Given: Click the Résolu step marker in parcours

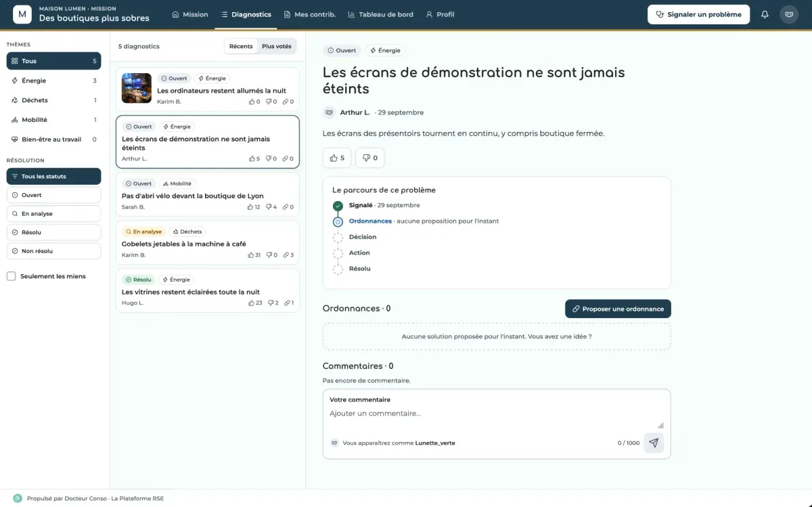Looking at the screenshot, I should 338,269.
